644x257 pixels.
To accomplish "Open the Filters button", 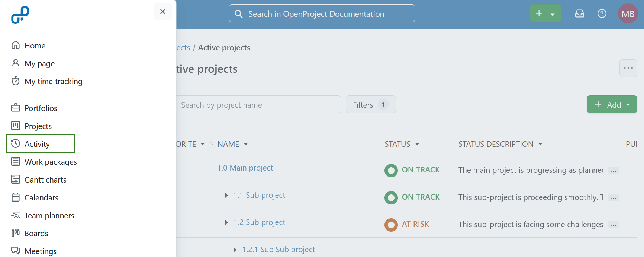I will pos(370,105).
